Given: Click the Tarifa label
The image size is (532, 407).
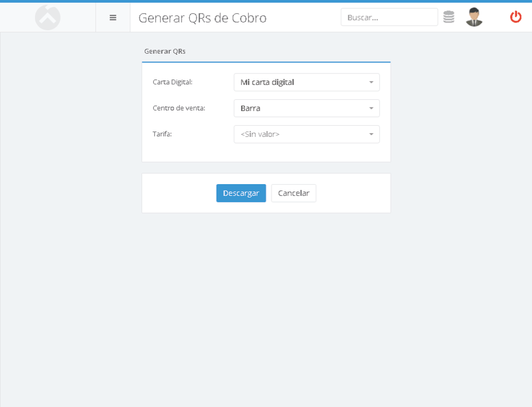Looking at the screenshot, I should point(162,134).
